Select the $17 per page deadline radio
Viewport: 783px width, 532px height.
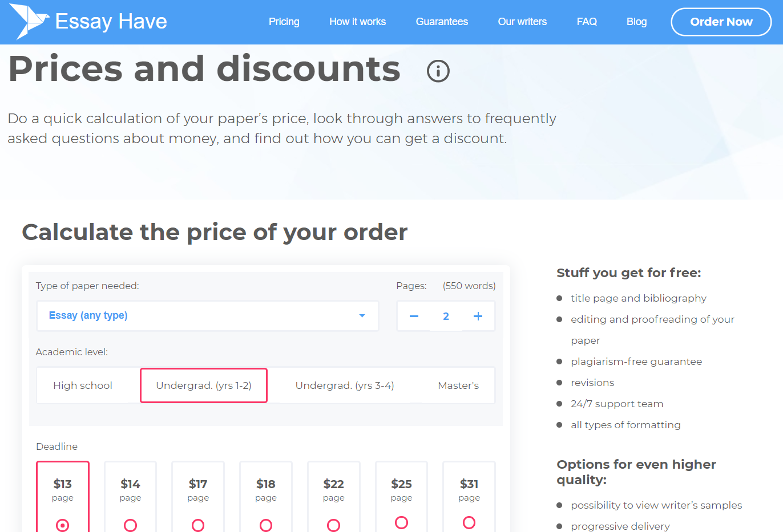[x=198, y=525]
